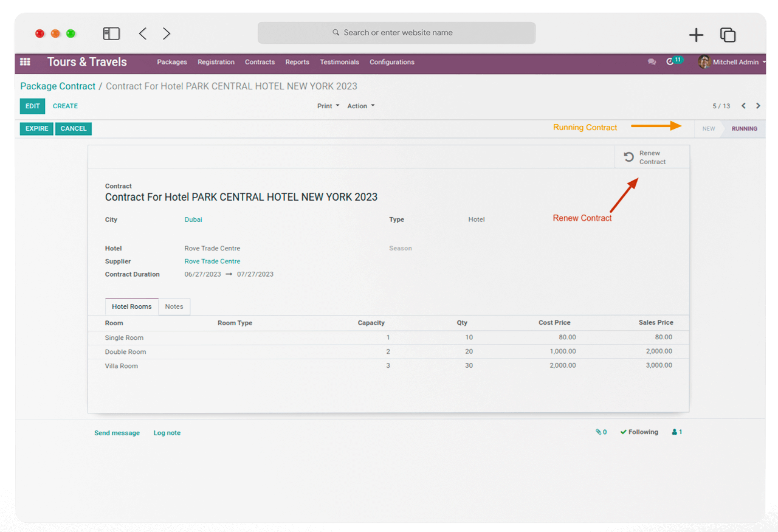Select the RUNNING status stage
778x532 pixels.
(x=744, y=128)
